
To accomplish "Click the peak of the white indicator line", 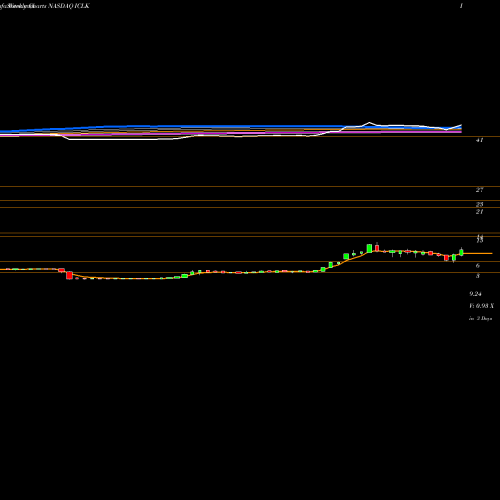I will pos(369,123).
